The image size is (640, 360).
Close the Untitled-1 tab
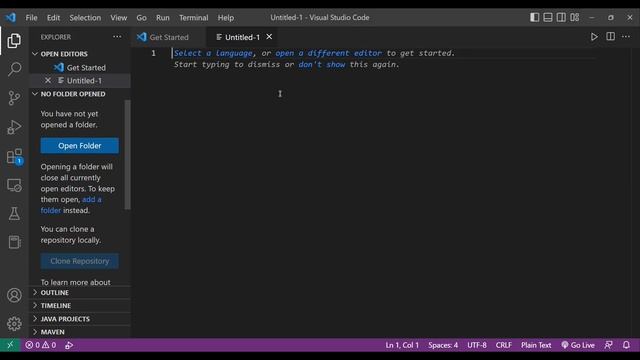(269, 37)
